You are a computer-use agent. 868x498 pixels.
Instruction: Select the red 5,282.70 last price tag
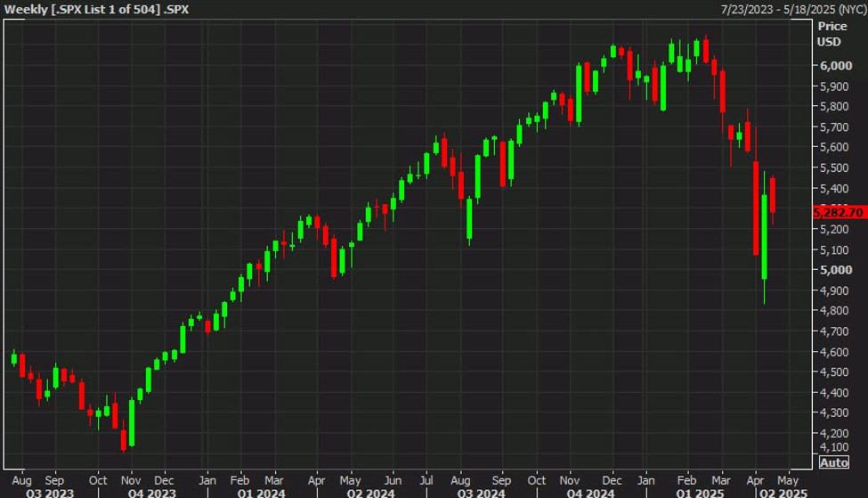tap(839, 212)
